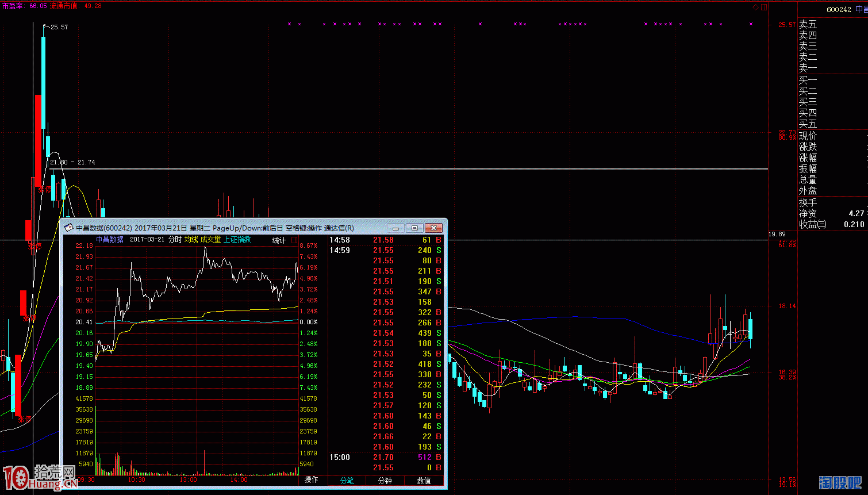Click the small red square icon next to 统计
868x495 pixels.
click(x=294, y=240)
